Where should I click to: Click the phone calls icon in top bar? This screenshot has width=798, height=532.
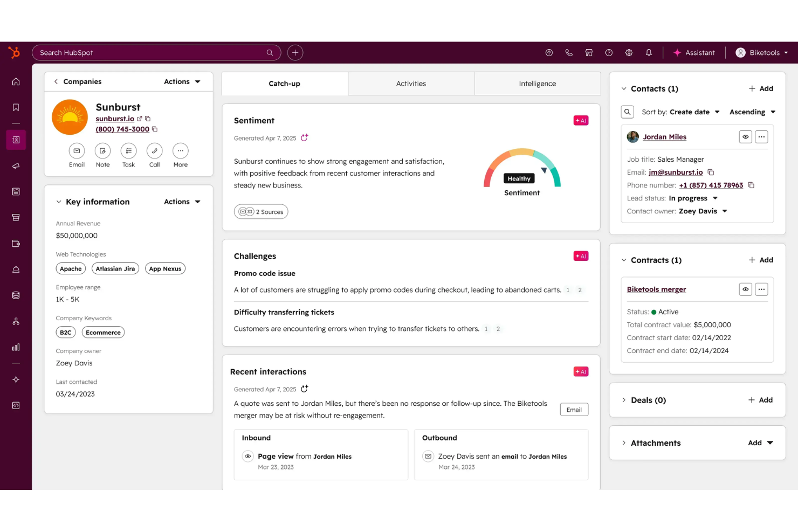point(569,52)
